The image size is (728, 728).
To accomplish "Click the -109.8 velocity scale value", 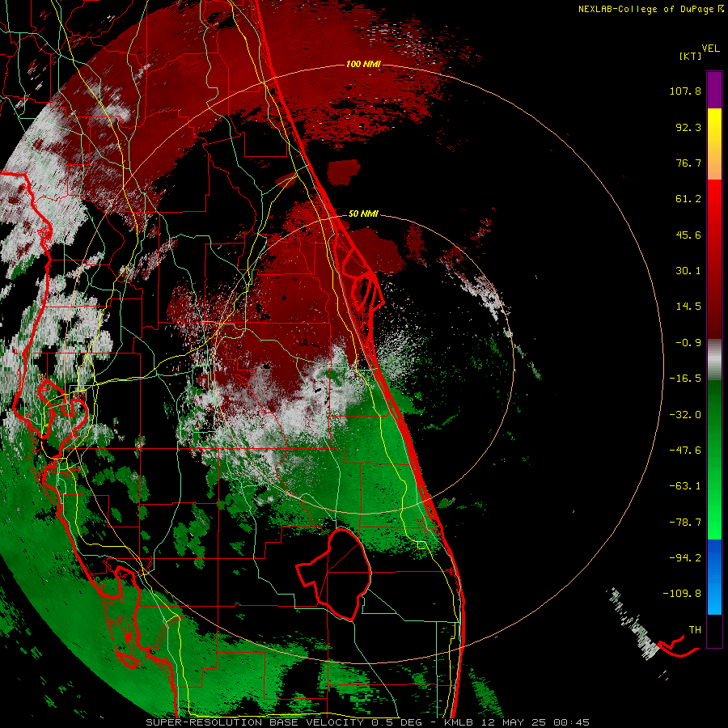I will click(682, 594).
